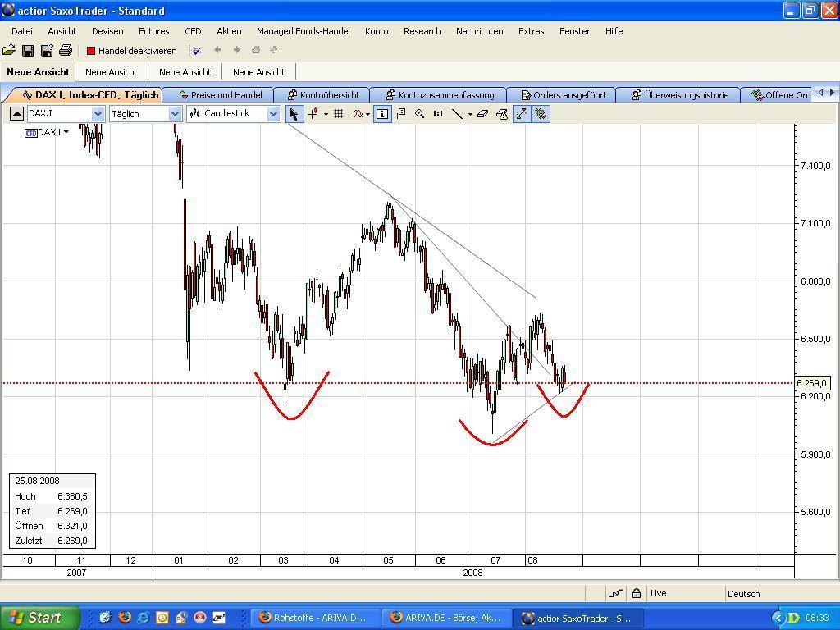The height and width of the screenshot is (630, 840).
Task: Switch to Rohstoffe - ARIVA.D... taskbar window
Action: [x=314, y=618]
